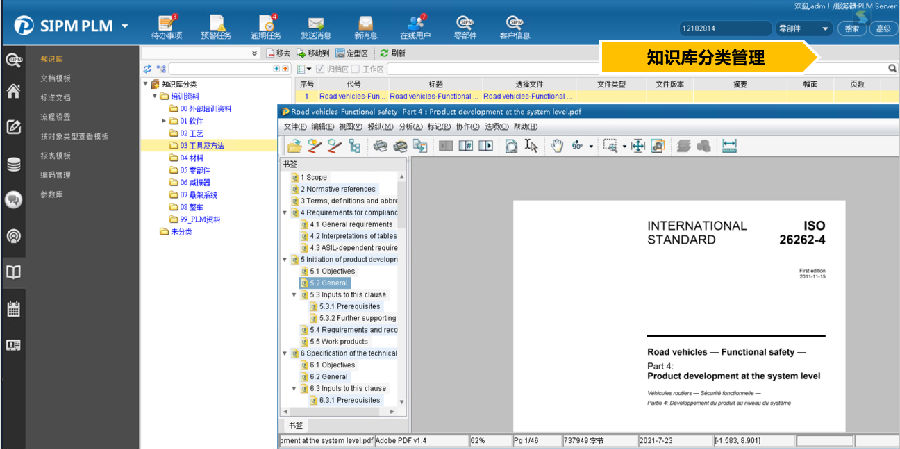Screen dimensions: 900x449
Task: Click the 刷新 refresh button
Action: (393, 53)
